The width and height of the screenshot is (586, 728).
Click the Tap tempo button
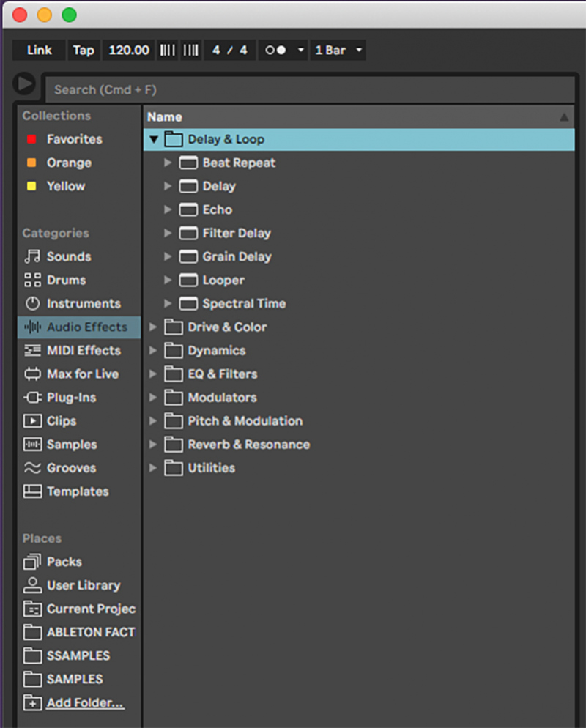pyautogui.click(x=84, y=51)
